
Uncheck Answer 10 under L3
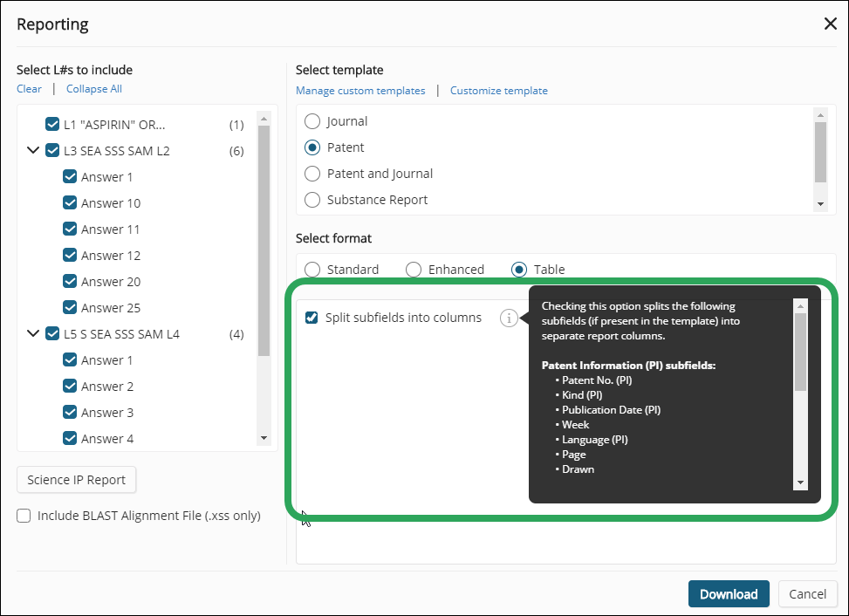click(x=71, y=203)
